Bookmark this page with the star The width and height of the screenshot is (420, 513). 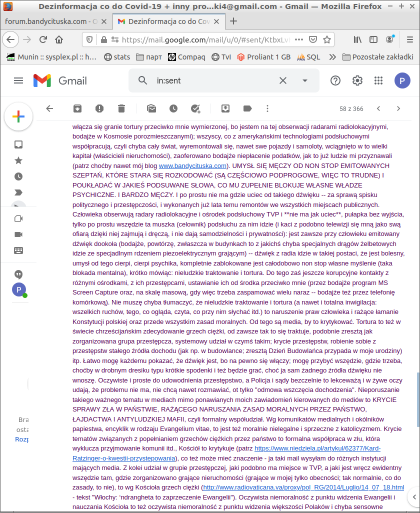pos(327,39)
